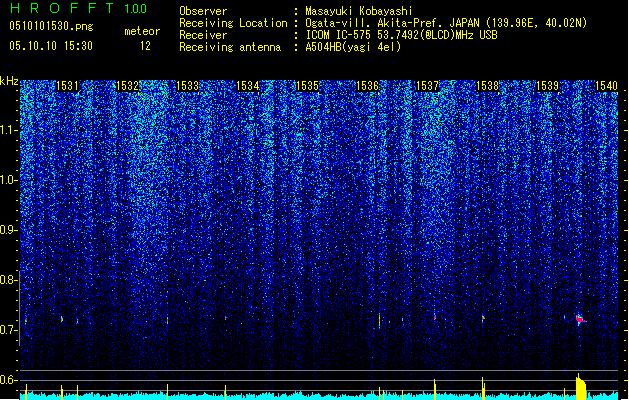Image resolution: width=629 pixels, height=400 pixels.
Task: Click the file name 0510101530.png
Action: [51, 26]
